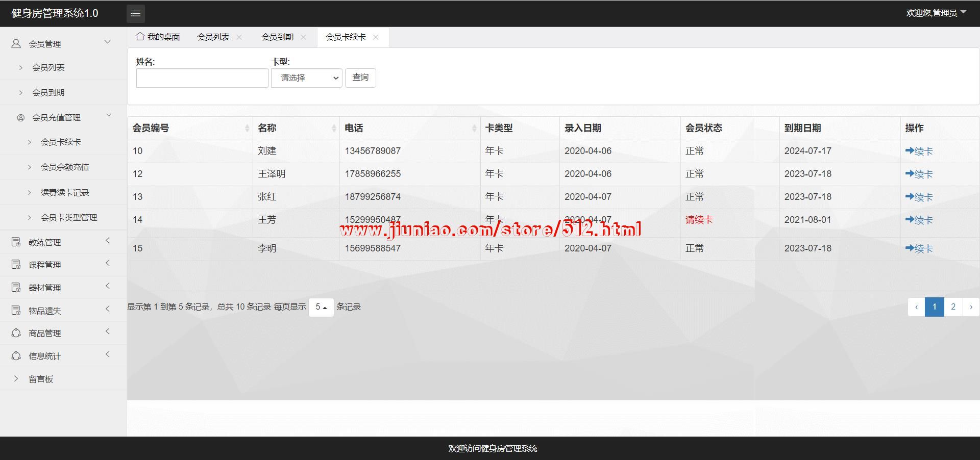Close the 会员到期 tab
The width and height of the screenshot is (980, 460).
303,37
